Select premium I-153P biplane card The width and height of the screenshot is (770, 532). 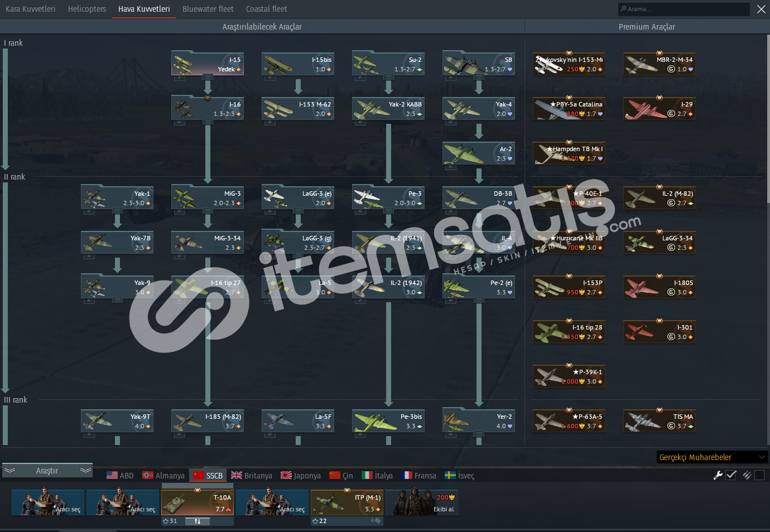click(x=569, y=288)
